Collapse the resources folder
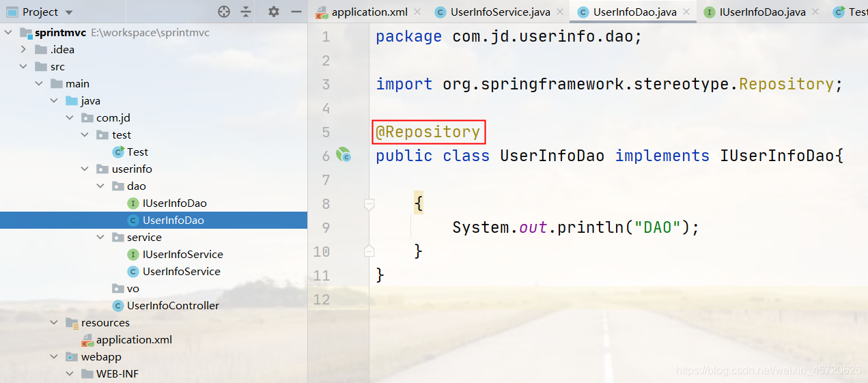 tap(54, 323)
